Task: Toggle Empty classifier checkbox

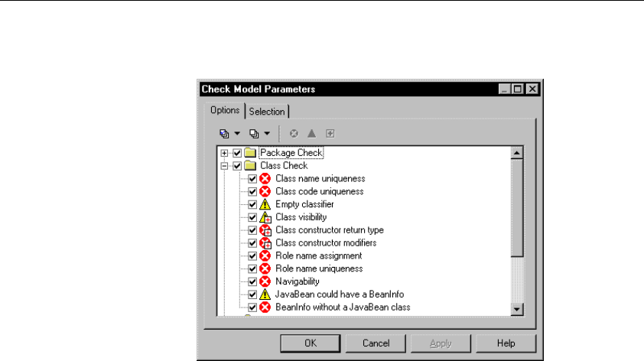Action: [252, 204]
